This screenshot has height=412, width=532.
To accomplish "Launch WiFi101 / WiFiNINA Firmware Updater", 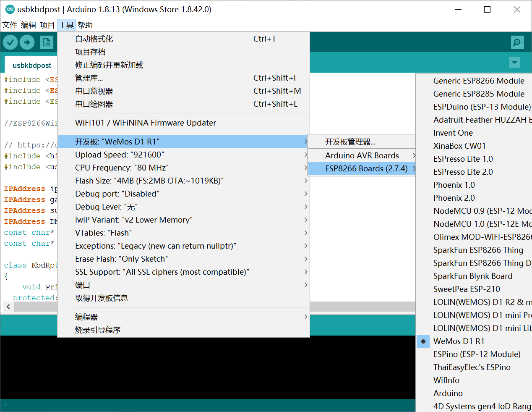I will (x=183, y=123).
